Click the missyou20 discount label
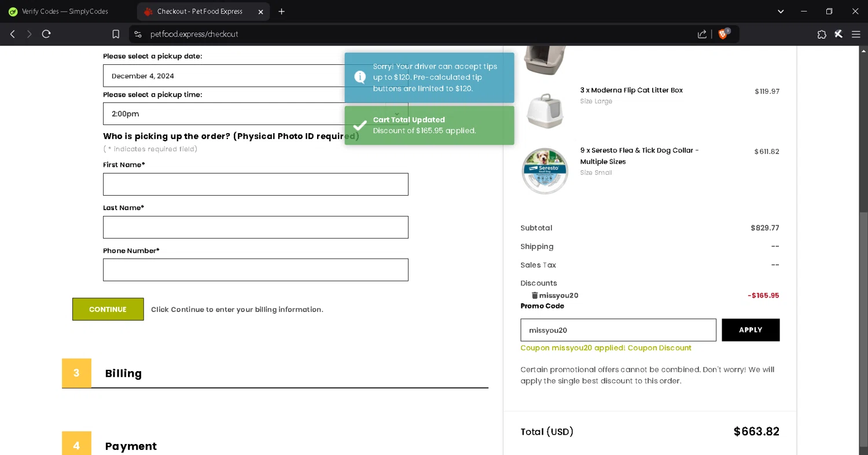Screen dimensions: 868x455 pyautogui.click(x=558, y=295)
